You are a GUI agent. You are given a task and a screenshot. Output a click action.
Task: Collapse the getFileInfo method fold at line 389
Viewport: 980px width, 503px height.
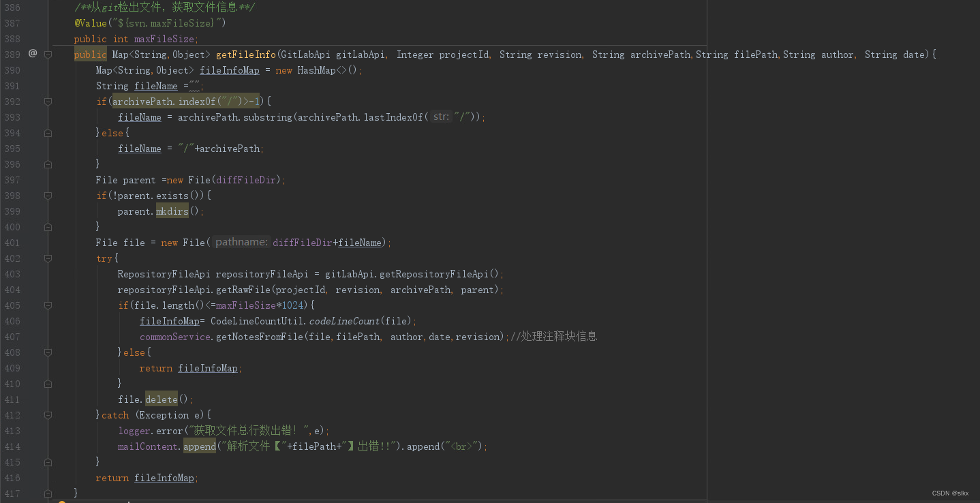click(48, 55)
